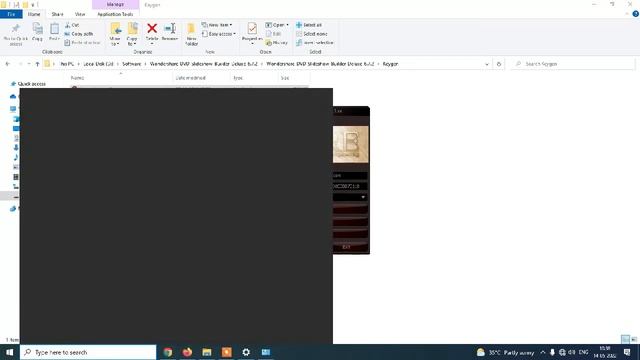Open the Copy to menu
Viewport: 640px width, 360px height.
[x=132, y=34]
